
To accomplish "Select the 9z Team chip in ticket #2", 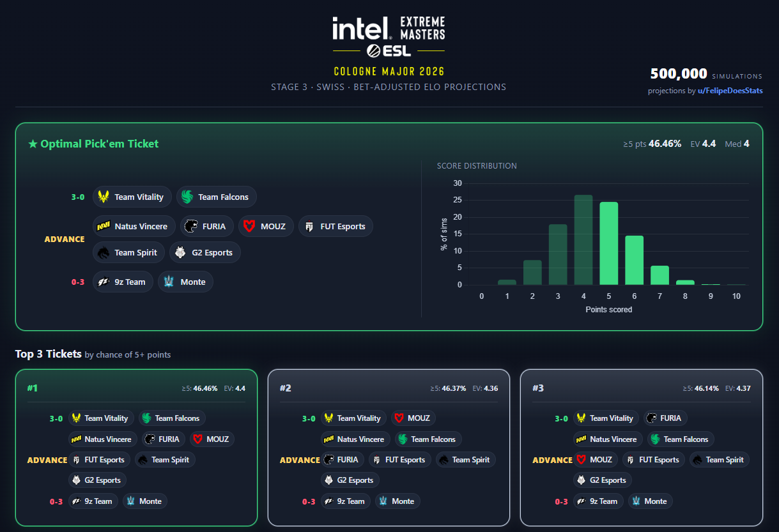I will (346, 501).
